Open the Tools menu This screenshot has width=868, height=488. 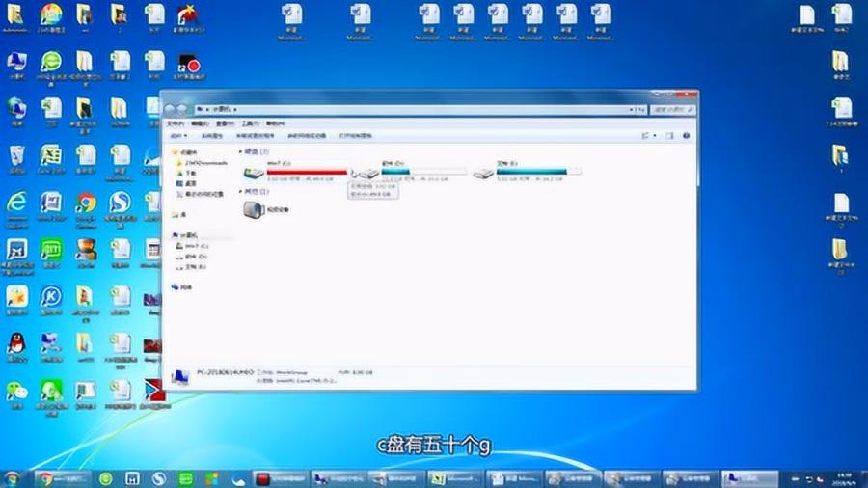click(250, 123)
